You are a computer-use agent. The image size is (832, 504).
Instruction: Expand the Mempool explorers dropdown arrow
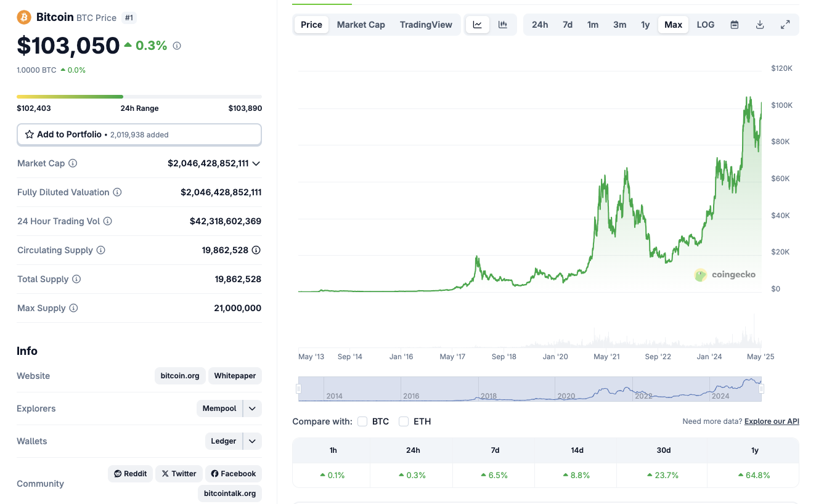(x=252, y=408)
